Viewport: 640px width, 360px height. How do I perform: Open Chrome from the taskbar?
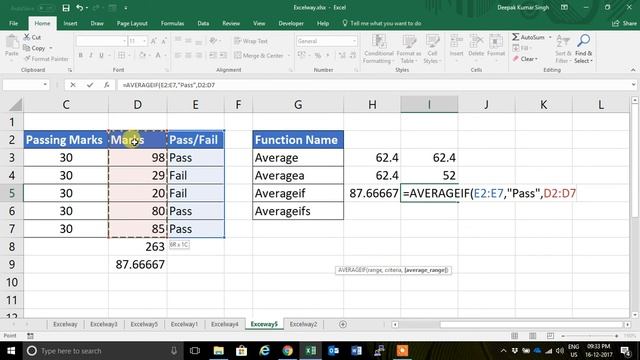point(287,351)
